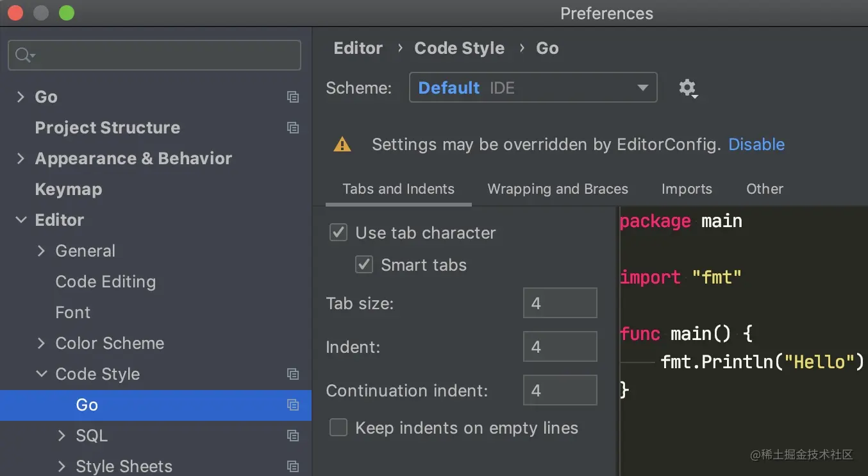
Task: Select Keymap in the settings list
Action: click(69, 189)
